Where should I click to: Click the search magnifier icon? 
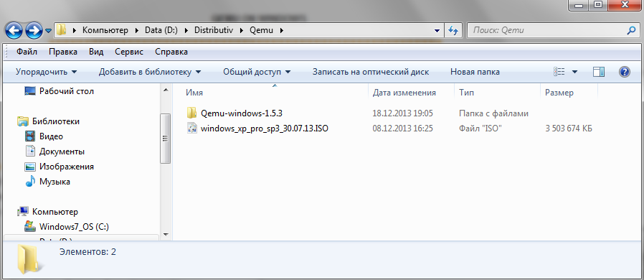pyautogui.click(x=631, y=30)
